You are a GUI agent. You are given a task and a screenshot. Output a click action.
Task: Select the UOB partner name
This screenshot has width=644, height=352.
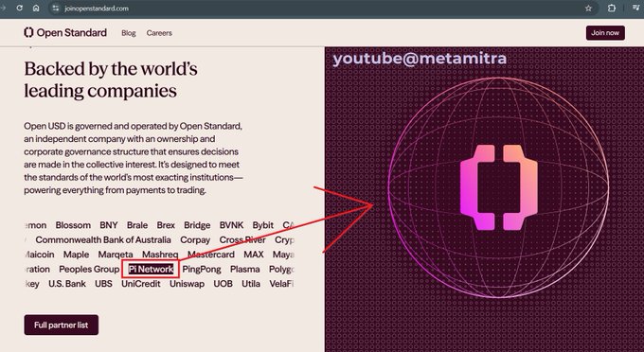[x=223, y=284]
